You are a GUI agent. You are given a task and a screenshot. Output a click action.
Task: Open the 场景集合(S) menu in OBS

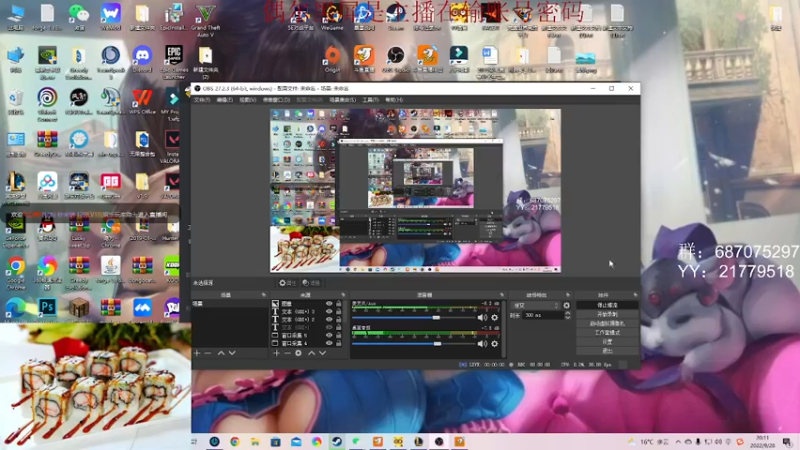[x=342, y=100]
